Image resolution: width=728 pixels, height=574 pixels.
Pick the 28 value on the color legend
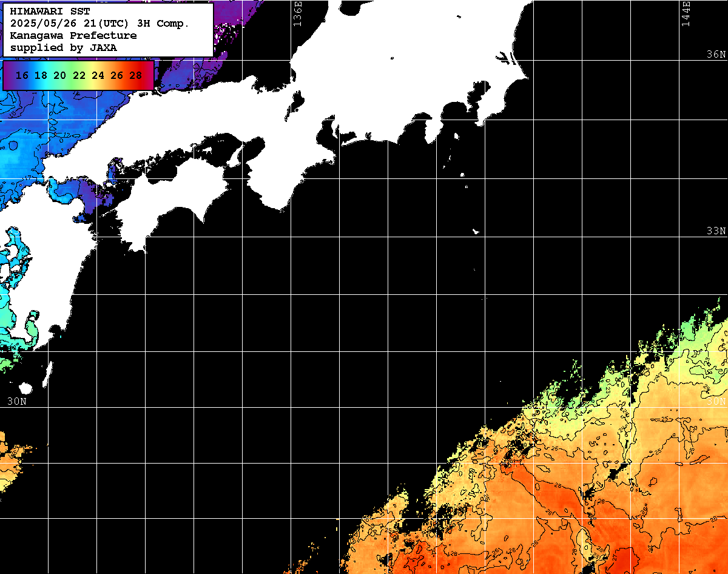click(x=135, y=75)
